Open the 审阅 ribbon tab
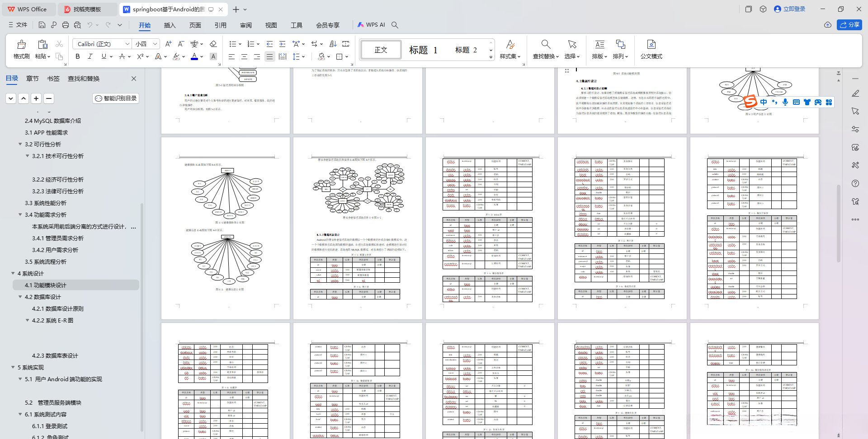The height and width of the screenshot is (439, 868). pos(245,25)
